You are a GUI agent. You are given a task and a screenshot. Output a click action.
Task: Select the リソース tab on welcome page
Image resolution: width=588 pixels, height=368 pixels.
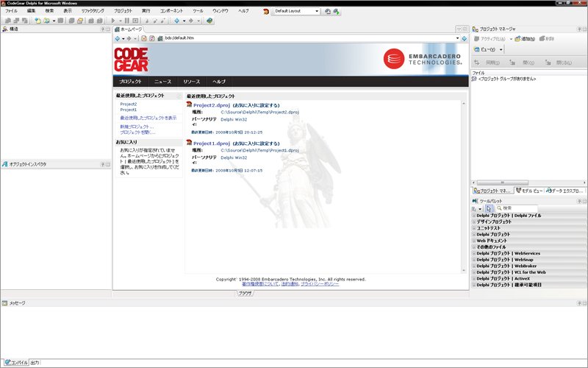191,82
